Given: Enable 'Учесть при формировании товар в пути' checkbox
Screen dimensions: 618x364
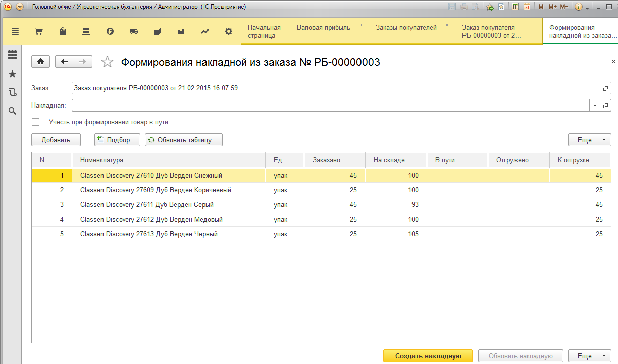Looking at the screenshot, I should (36, 122).
